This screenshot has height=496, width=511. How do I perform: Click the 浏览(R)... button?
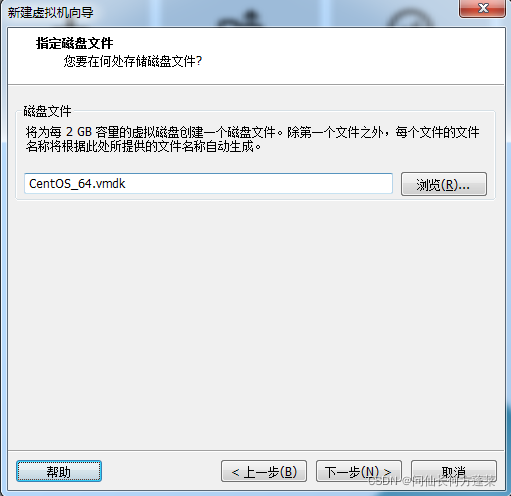click(444, 184)
